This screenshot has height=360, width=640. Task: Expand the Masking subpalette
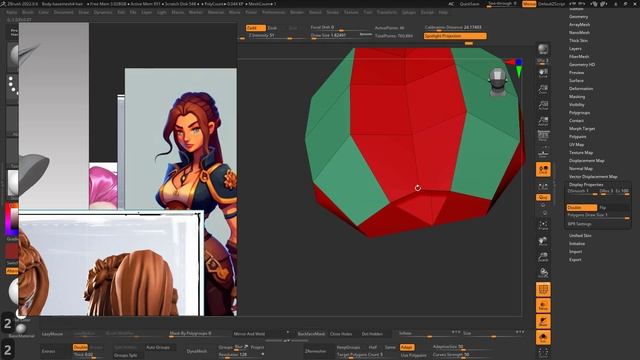pos(577,97)
